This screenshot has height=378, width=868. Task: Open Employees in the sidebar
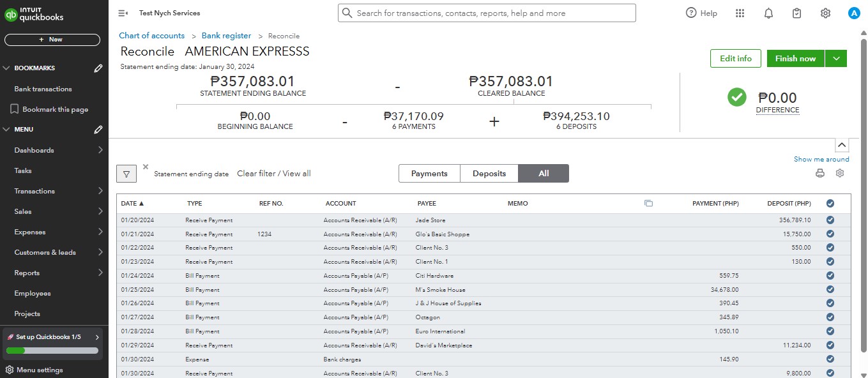33,293
